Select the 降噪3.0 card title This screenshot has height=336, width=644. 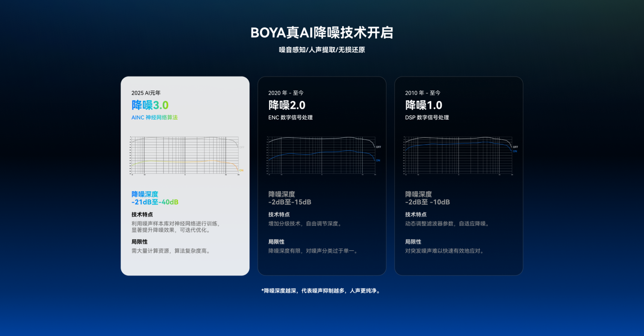point(150,105)
